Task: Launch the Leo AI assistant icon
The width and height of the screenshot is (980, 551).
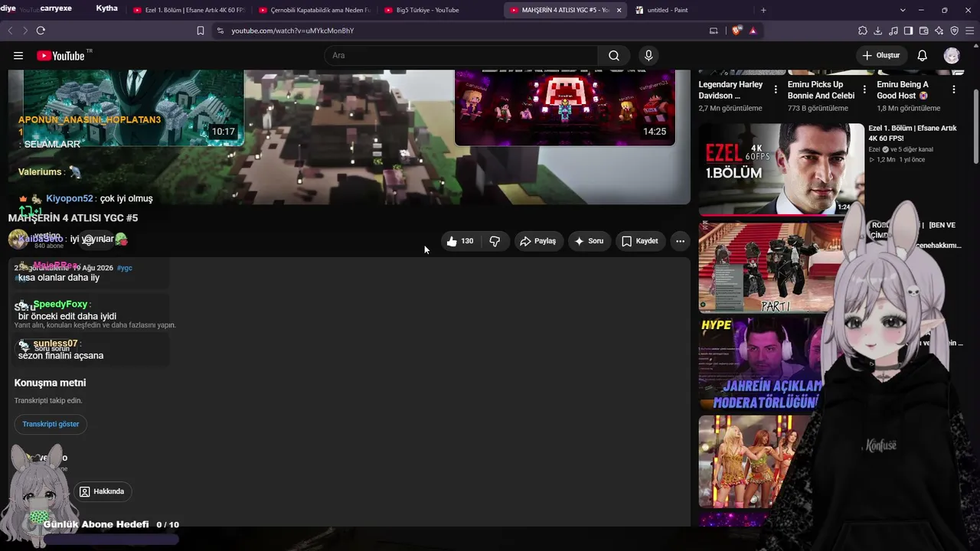Action: [939, 31]
